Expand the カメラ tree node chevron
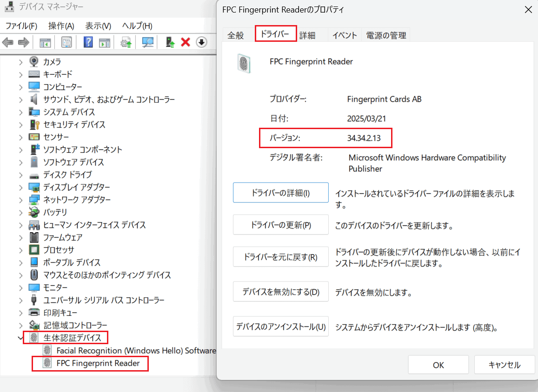This screenshot has height=392, width=538. 20,62
